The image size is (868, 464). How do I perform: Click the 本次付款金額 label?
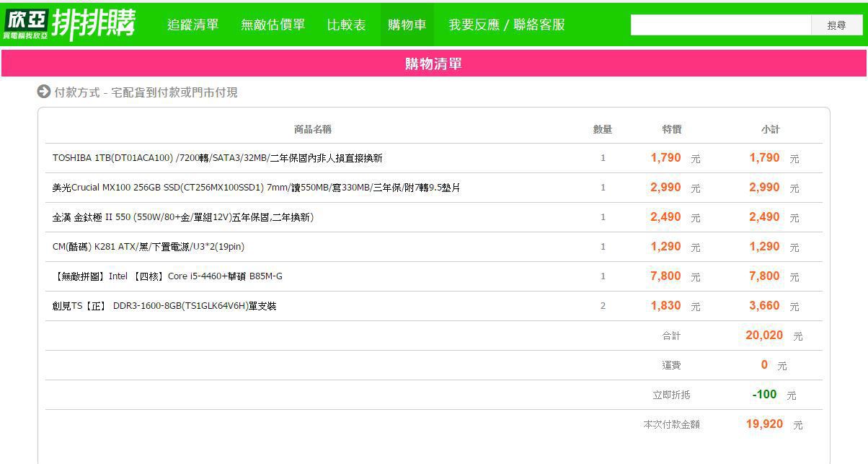[671, 424]
